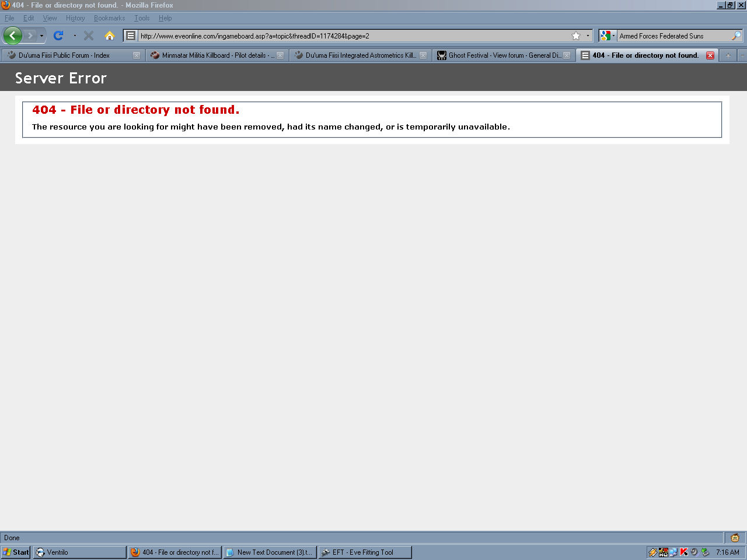This screenshot has width=747, height=560.
Task: Select the Firefox 404 taskbar button
Action: pos(174,552)
